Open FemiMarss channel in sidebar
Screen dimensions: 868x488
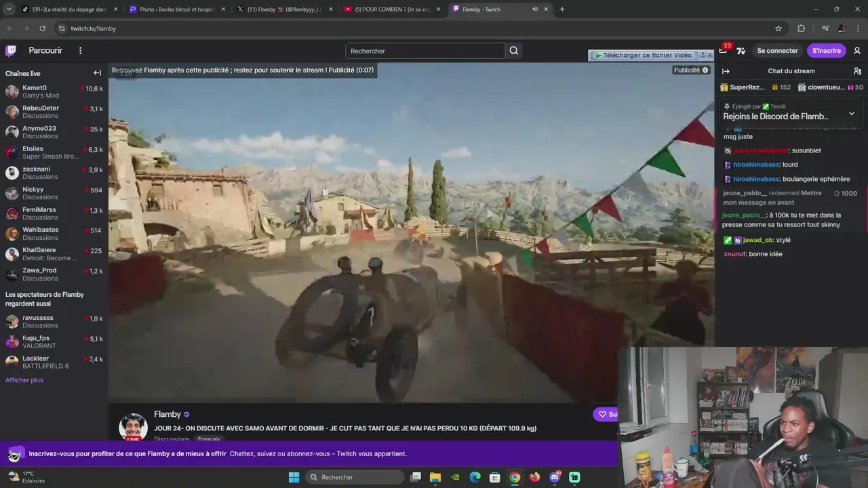pyautogui.click(x=54, y=213)
